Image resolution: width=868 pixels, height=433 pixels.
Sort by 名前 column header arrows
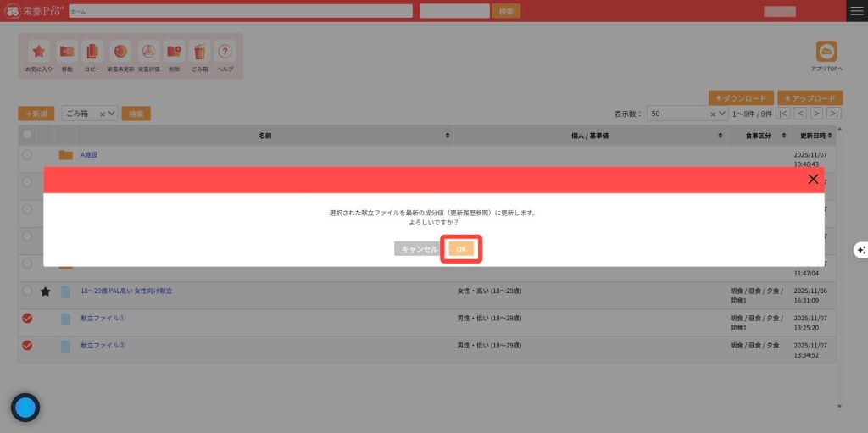click(x=448, y=136)
